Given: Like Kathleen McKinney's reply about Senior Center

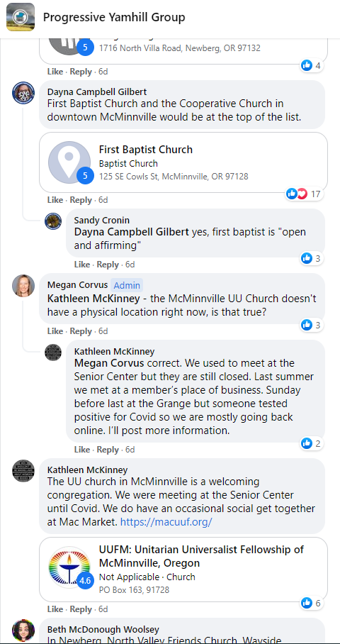Looking at the screenshot, I should pyautogui.click(x=81, y=450).
